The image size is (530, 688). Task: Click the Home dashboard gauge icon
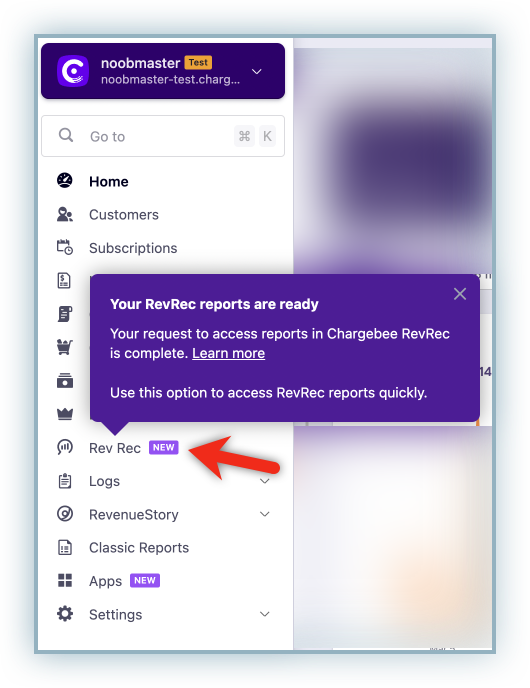(x=65, y=181)
